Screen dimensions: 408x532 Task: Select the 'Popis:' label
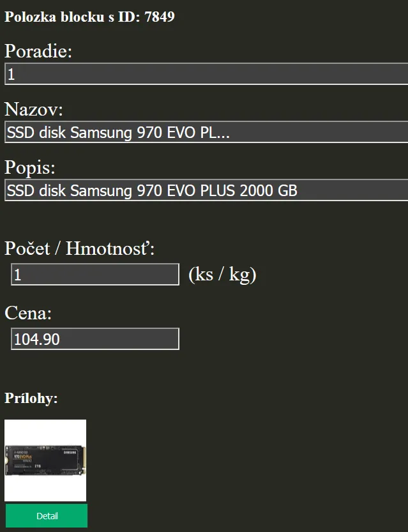point(30,167)
